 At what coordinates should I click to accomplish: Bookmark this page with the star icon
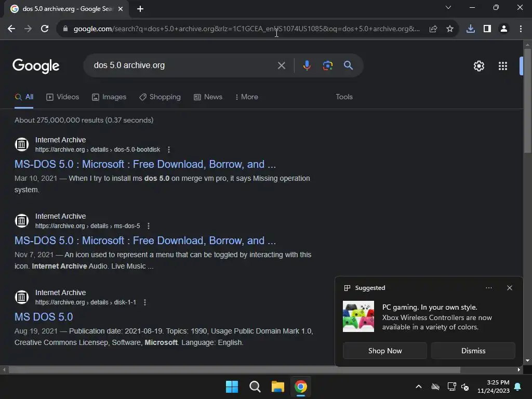(450, 29)
